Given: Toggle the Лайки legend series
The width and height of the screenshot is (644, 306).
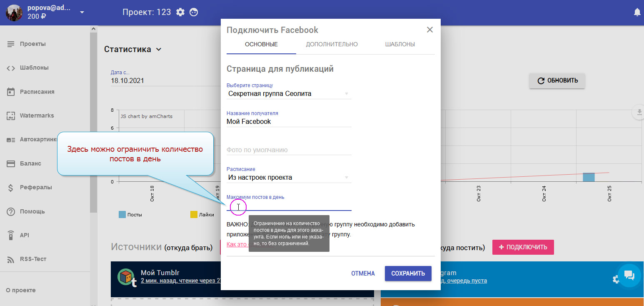Looking at the screenshot, I should pos(202,215).
